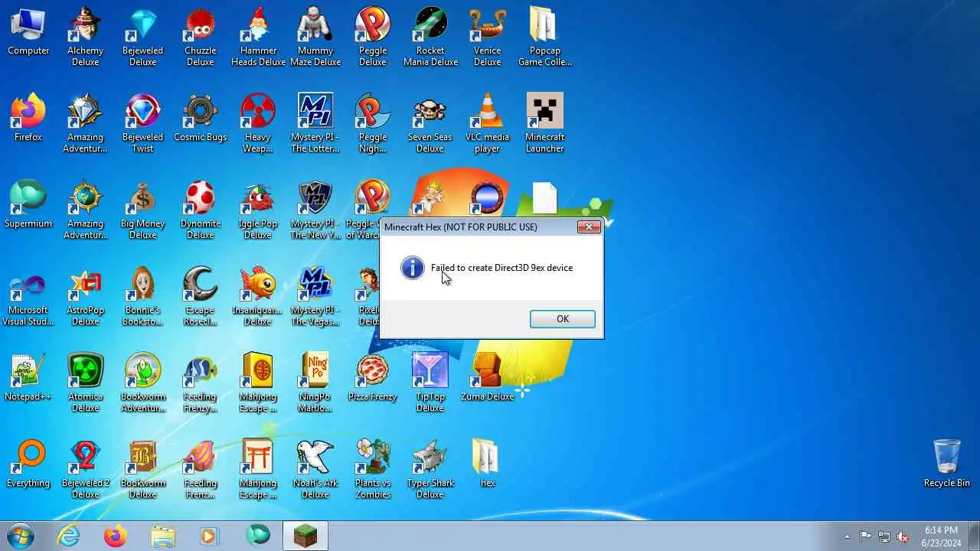The image size is (980, 551).
Task: Select the Bejeweled Twist shortcut
Action: 143,123
